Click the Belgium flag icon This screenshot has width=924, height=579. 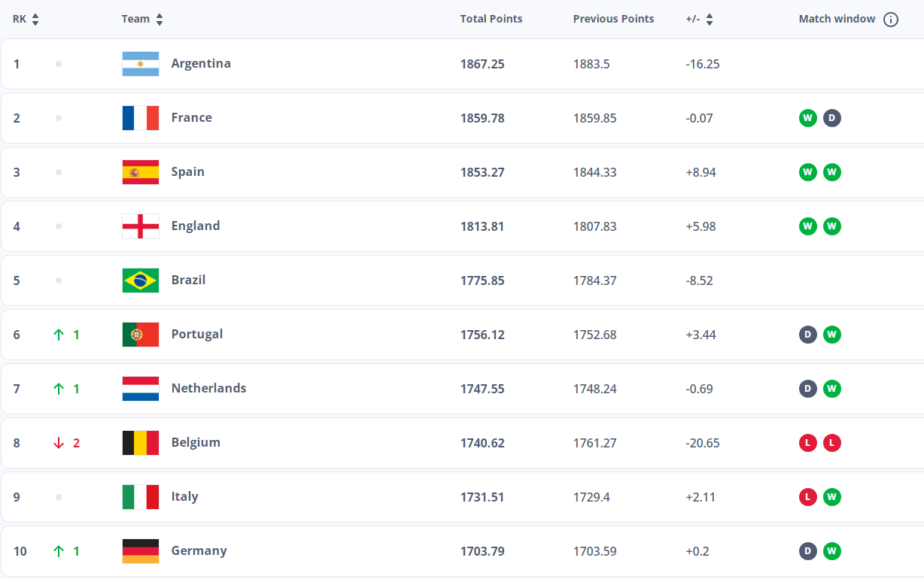141,443
